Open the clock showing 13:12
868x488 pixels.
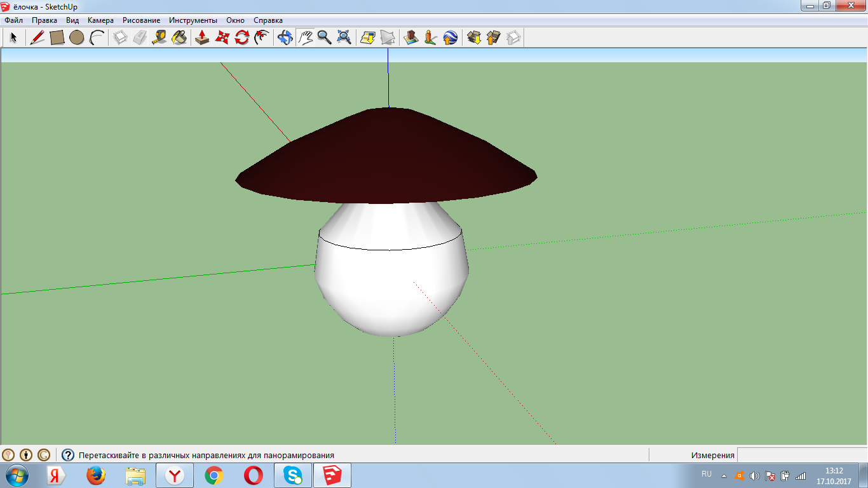pyautogui.click(x=834, y=476)
